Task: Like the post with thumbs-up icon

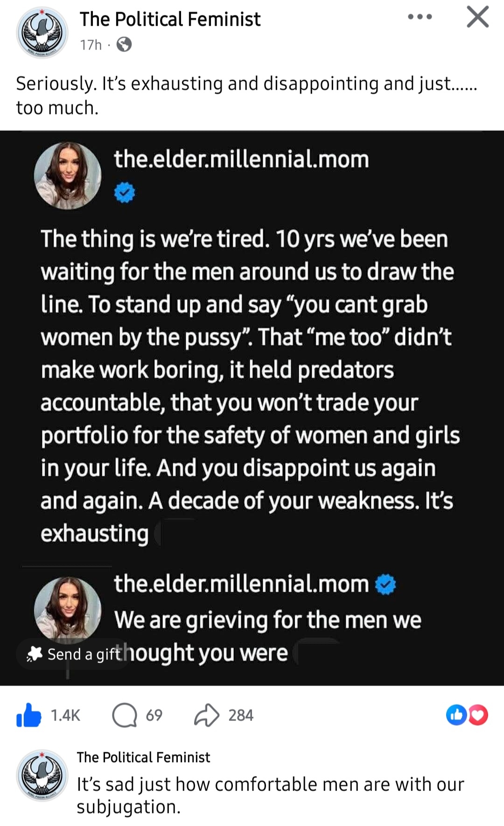Action: [x=28, y=715]
